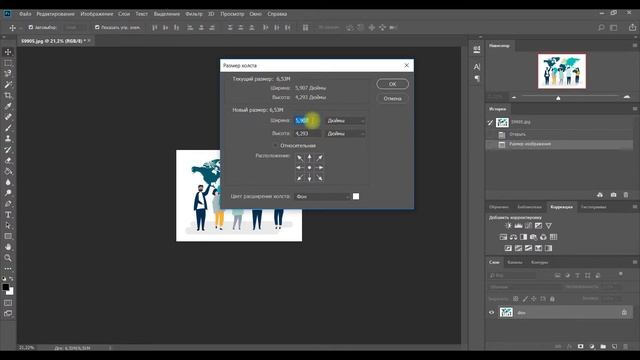Image resolution: width=640 pixels, height=360 pixels.
Task: Select the Horizontal Type tool
Action: [8, 214]
